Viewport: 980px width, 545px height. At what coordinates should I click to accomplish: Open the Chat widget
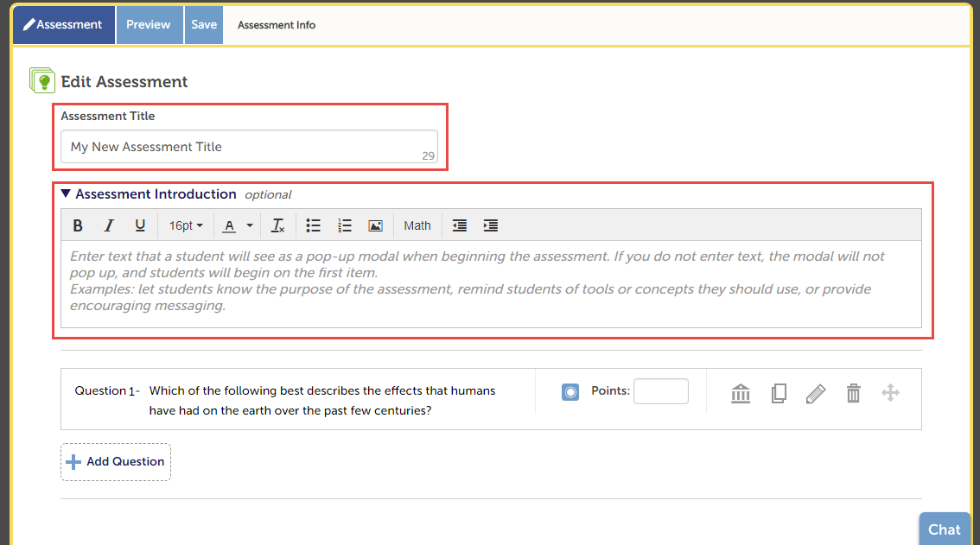tap(944, 529)
